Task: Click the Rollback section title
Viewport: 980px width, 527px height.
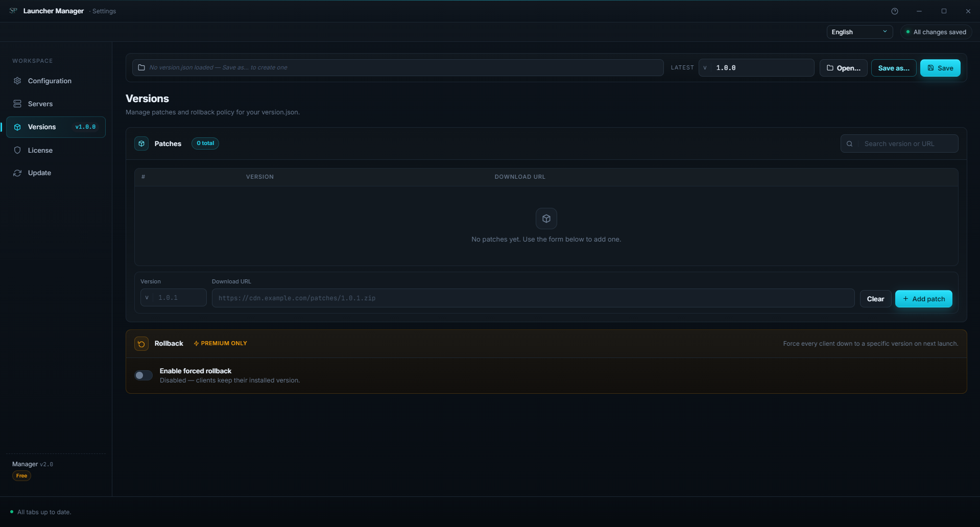Action: pos(169,344)
